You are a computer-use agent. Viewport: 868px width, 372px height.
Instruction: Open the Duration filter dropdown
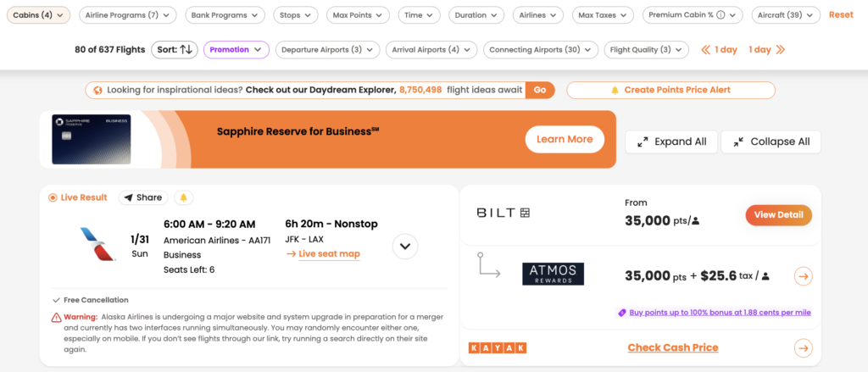tap(476, 15)
